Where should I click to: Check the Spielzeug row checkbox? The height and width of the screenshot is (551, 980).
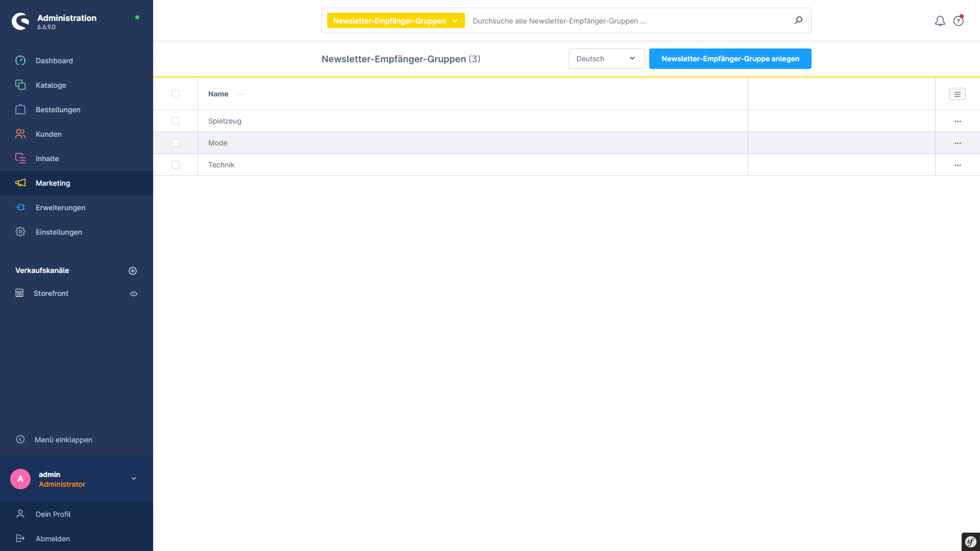(176, 121)
